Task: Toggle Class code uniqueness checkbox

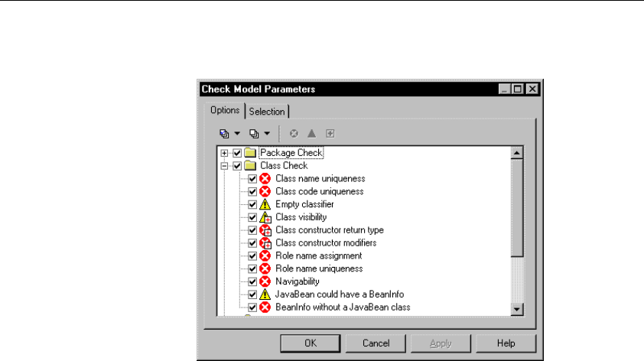Action: 252,192
